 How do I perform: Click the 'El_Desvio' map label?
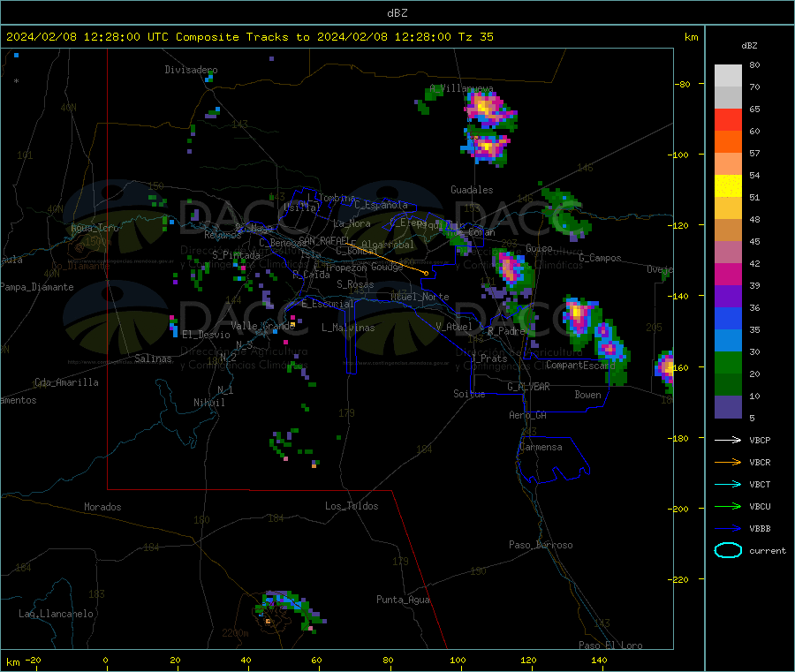pos(206,335)
